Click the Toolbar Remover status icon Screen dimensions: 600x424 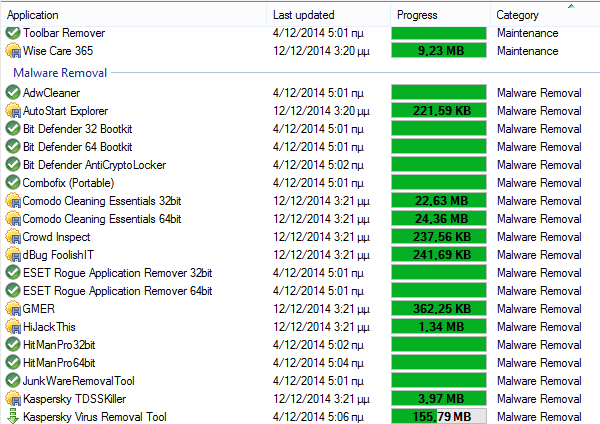pyautogui.click(x=13, y=33)
